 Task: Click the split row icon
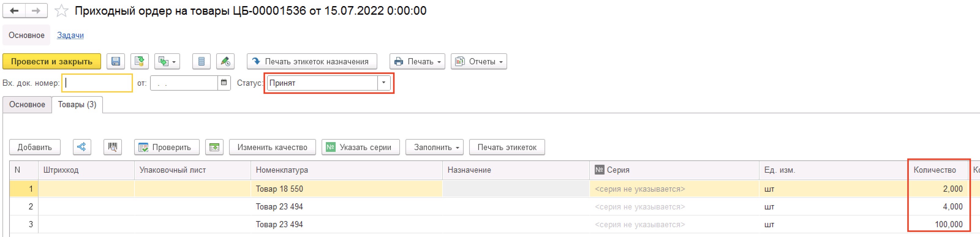coord(82,147)
